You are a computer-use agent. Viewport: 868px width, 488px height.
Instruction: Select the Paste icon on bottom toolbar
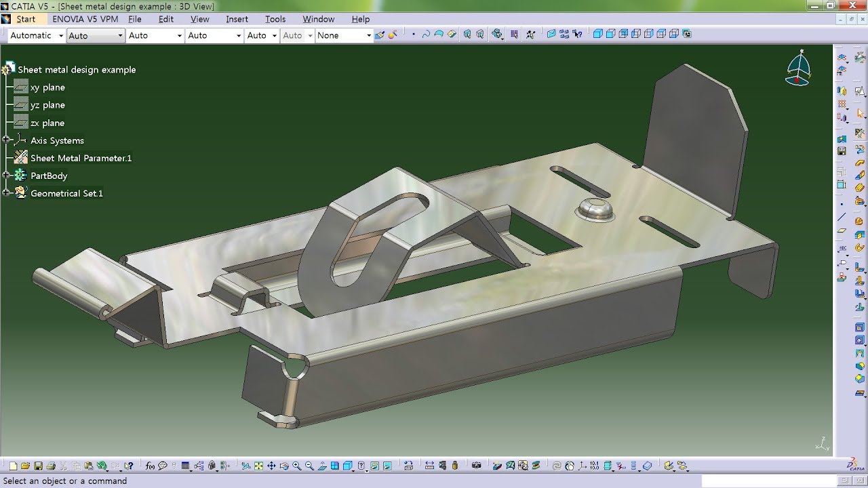tap(89, 466)
